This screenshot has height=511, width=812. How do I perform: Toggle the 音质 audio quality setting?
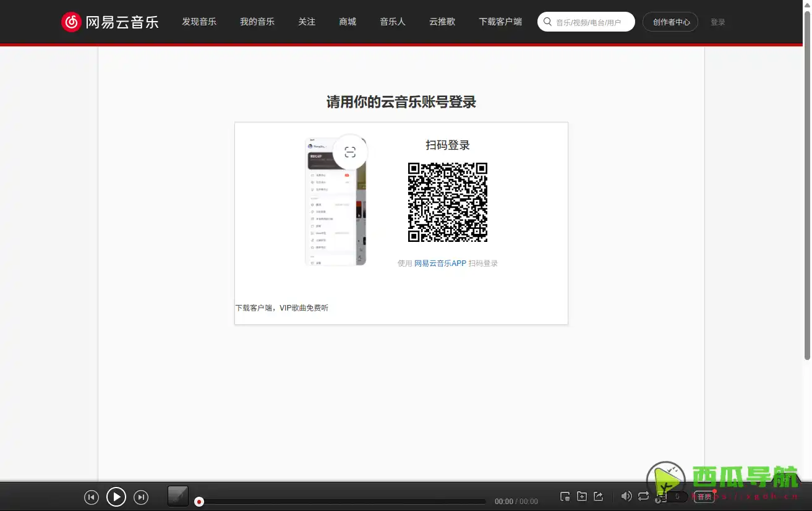click(704, 497)
